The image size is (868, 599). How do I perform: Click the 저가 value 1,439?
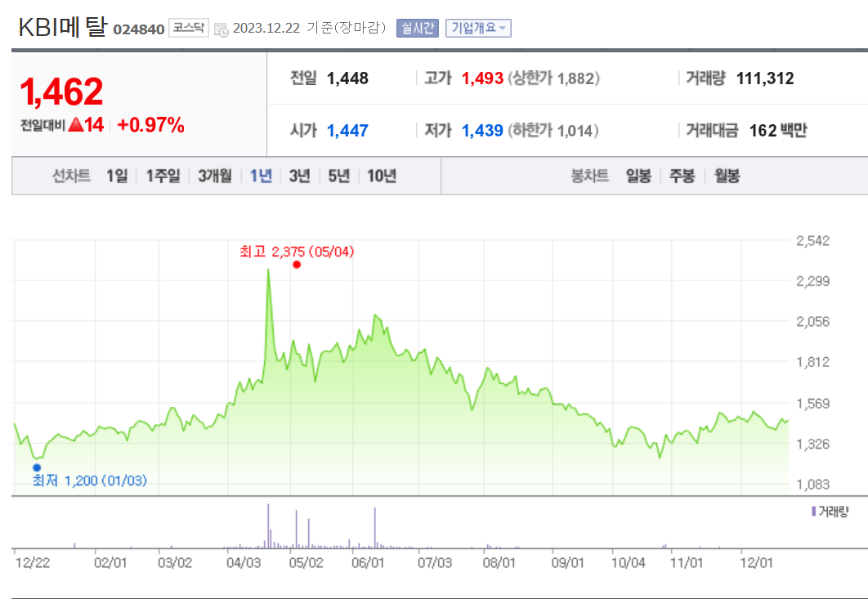click(483, 132)
